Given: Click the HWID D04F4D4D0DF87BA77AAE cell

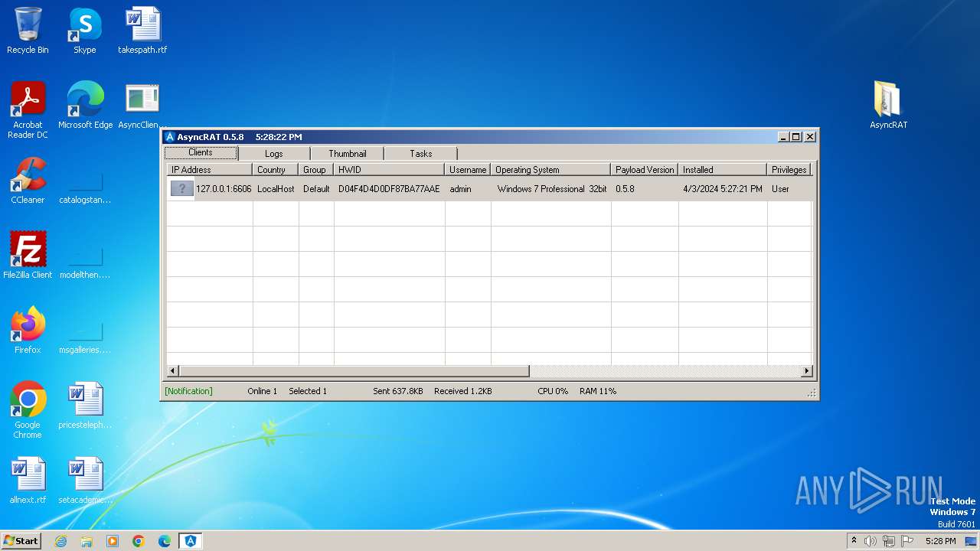Looking at the screenshot, I should point(389,189).
